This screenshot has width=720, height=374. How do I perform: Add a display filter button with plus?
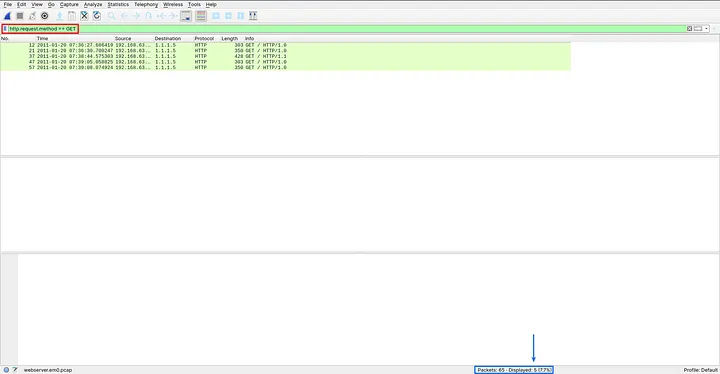coord(714,28)
